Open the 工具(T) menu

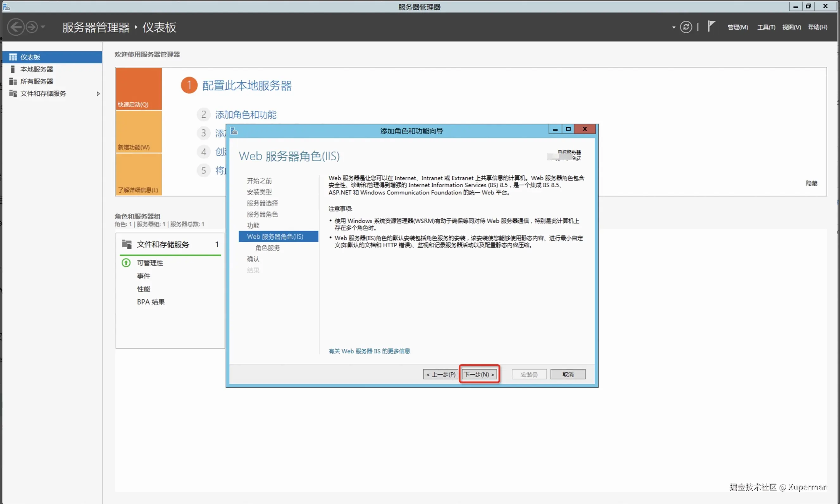click(x=766, y=27)
